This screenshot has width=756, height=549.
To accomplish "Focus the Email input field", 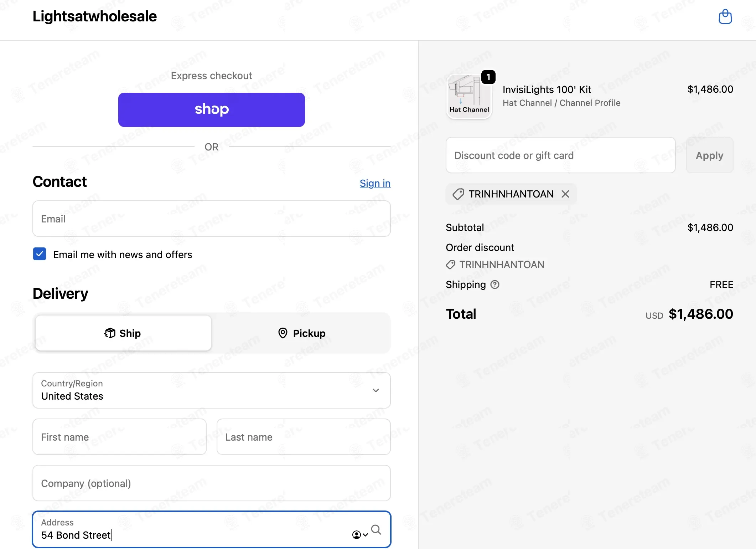I will tap(212, 219).
